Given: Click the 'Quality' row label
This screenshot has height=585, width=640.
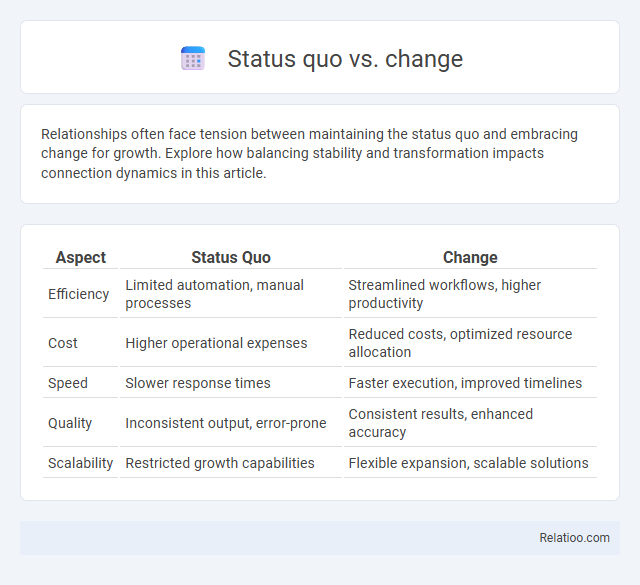Looking at the screenshot, I should click(70, 423).
